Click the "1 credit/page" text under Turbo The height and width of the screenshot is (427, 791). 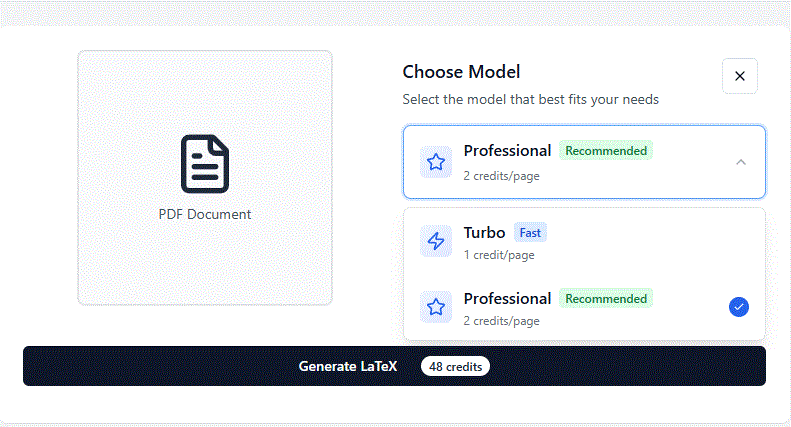click(x=498, y=255)
